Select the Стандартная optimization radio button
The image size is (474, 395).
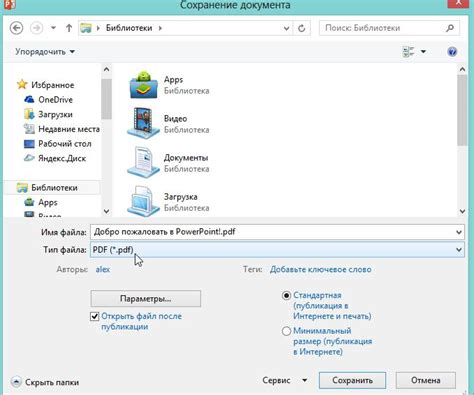286,295
